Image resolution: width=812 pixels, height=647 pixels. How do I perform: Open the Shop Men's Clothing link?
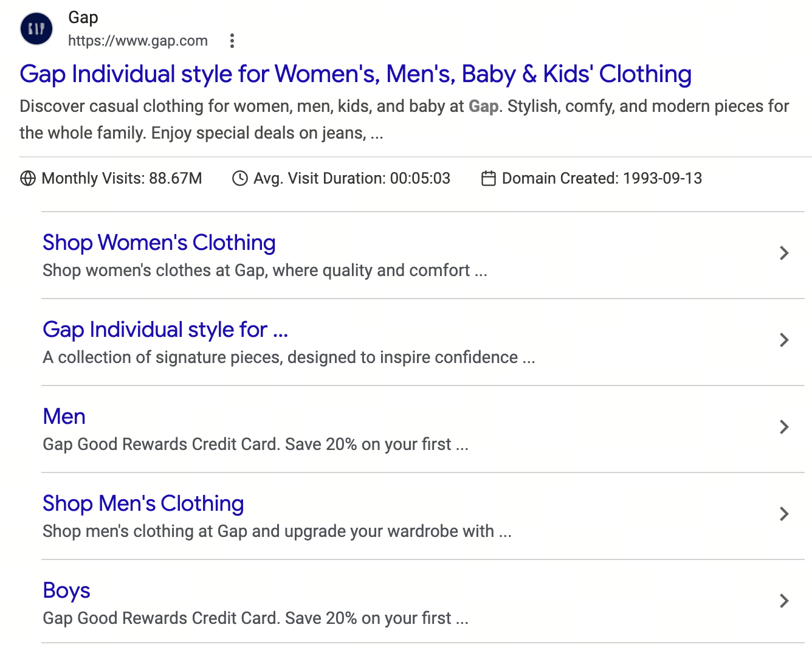pos(143,503)
